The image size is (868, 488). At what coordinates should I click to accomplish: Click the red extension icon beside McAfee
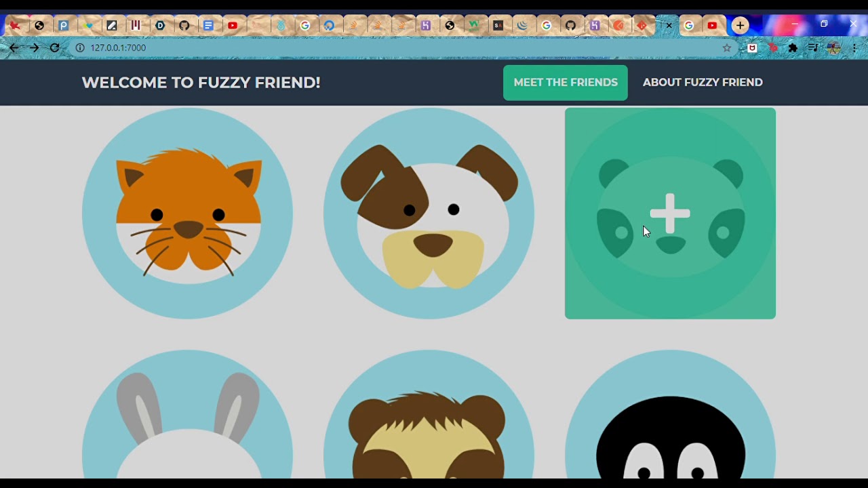[x=772, y=48]
